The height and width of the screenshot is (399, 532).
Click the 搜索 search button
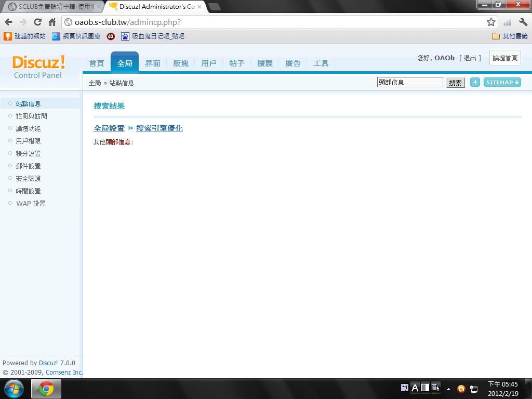pos(455,83)
